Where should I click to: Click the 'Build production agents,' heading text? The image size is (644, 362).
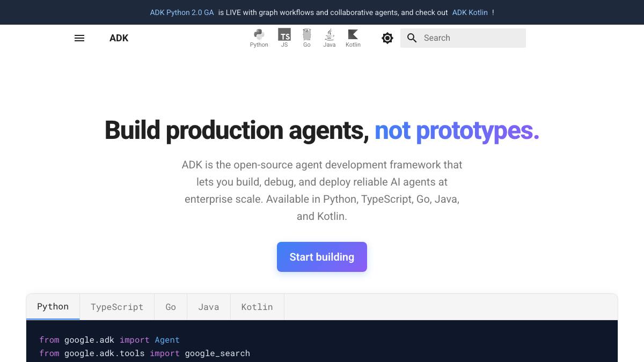pyautogui.click(x=237, y=130)
